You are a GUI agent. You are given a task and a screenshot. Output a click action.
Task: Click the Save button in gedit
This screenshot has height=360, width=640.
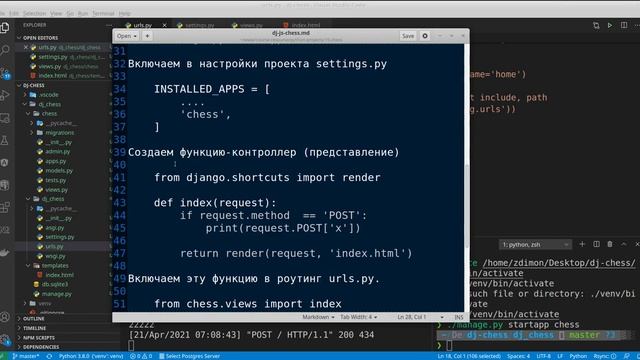point(408,36)
